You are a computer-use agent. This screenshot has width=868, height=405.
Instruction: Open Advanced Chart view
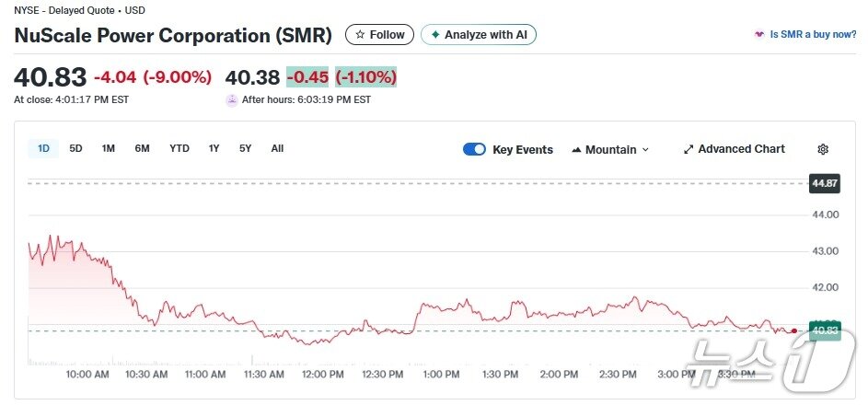click(734, 149)
